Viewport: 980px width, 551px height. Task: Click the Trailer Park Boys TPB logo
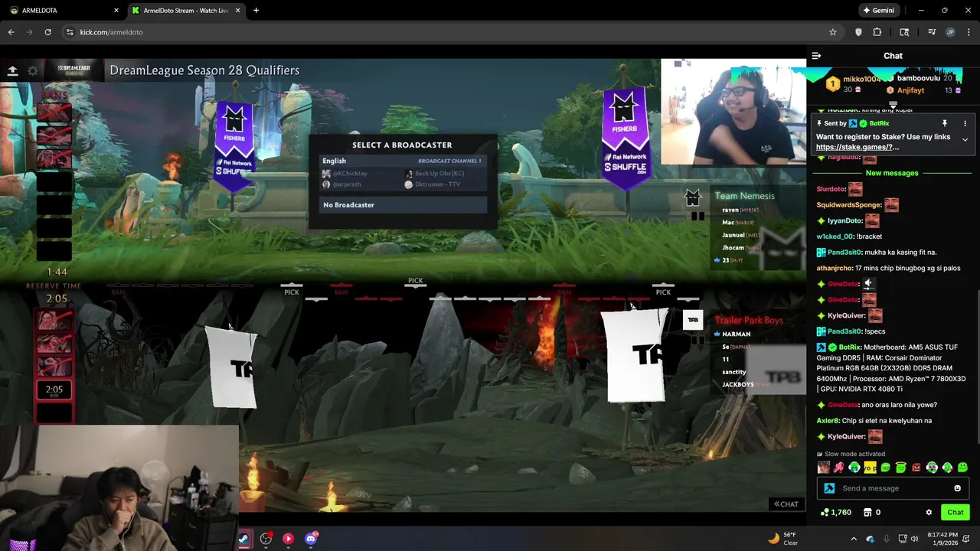[x=692, y=320]
